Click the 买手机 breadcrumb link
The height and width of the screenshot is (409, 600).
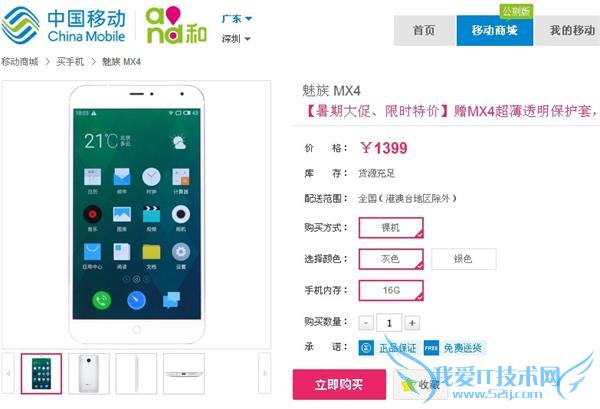click(70, 62)
